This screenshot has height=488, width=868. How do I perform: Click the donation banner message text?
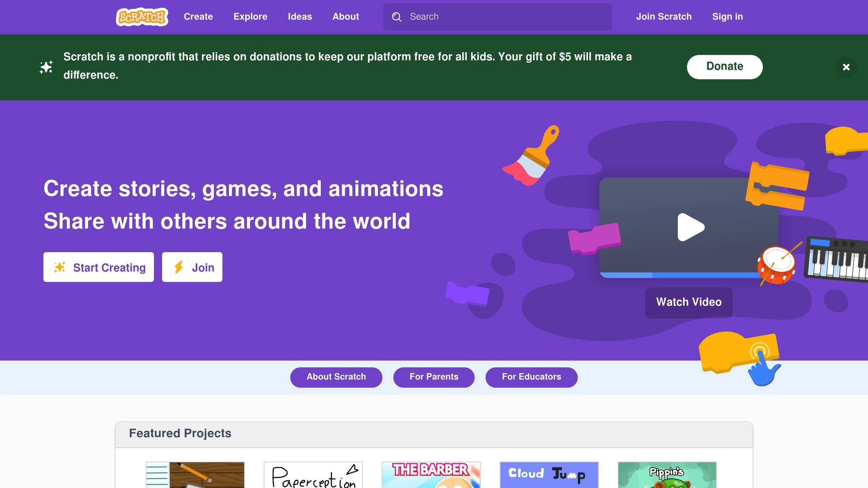pos(348,66)
